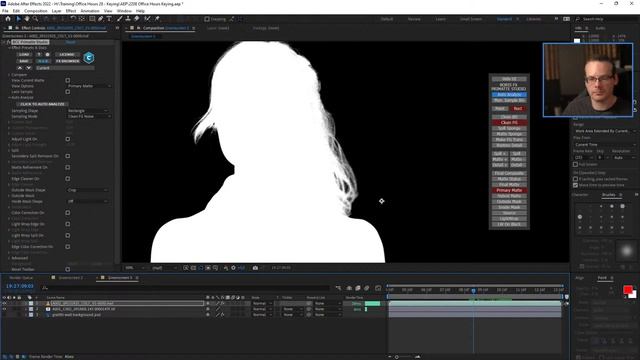
Task: Toggle the motion blur timeline switch
Action: click(367, 288)
